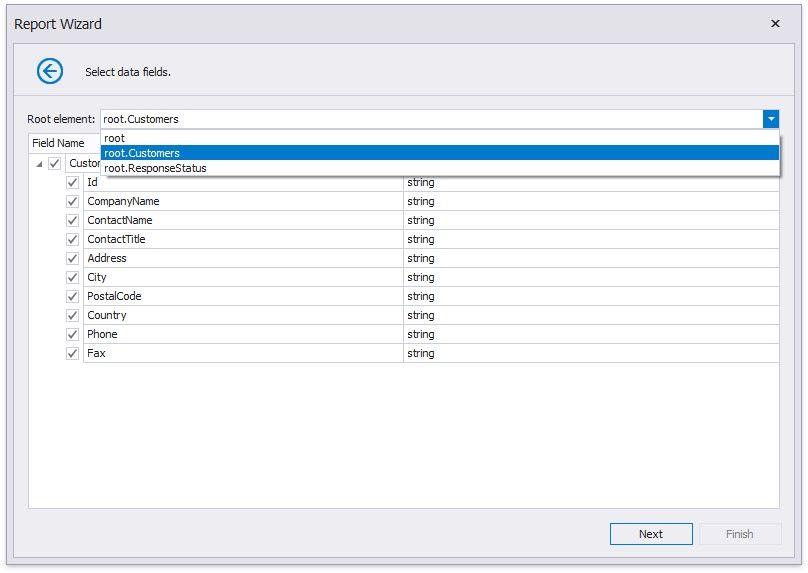This screenshot has height=573, width=808.
Task: Disable the ContactTitle field checkbox
Action: tap(72, 239)
